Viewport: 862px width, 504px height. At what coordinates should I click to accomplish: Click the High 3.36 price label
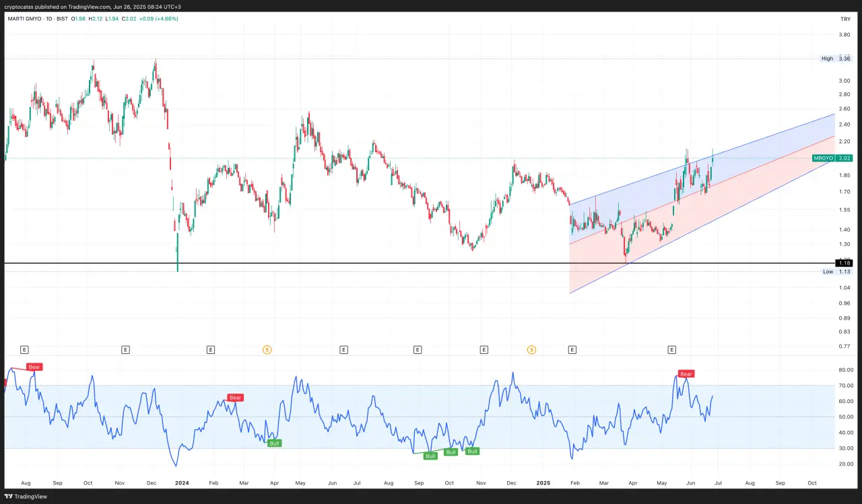click(836, 59)
